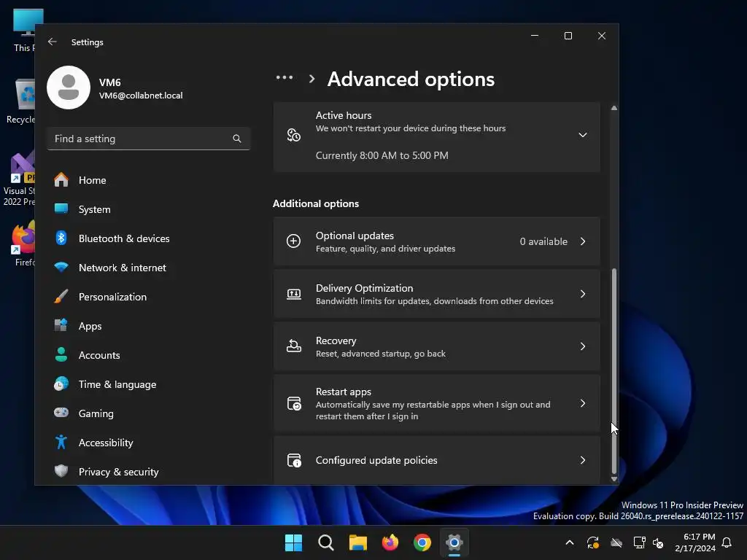This screenshot has width=747, height=560.
Task: Click the Accessibility figure icon
Action: tap(61, 442)
